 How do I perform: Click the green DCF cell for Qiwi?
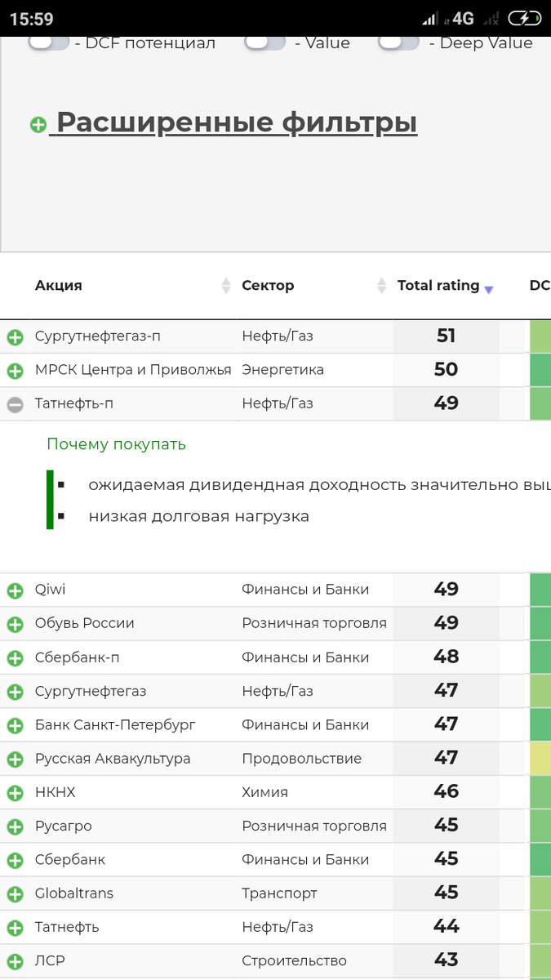point(540,590)
